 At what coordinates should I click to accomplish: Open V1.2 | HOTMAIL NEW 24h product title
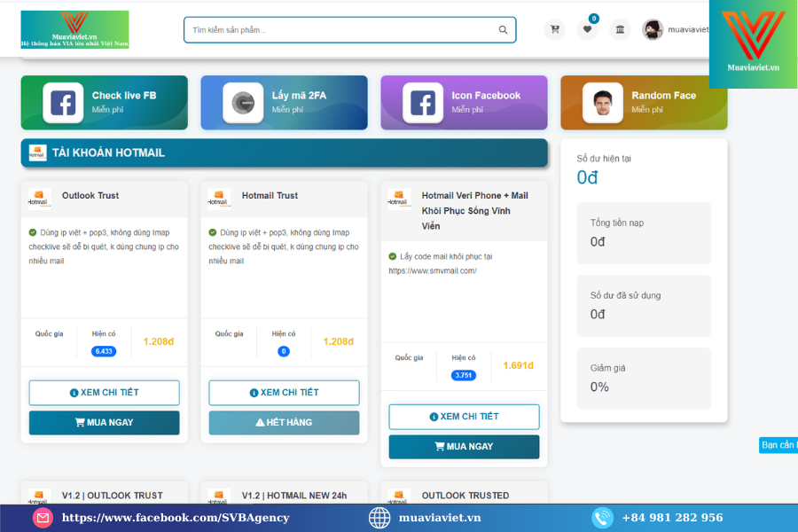pyautogui.click(x=294, y=496)
